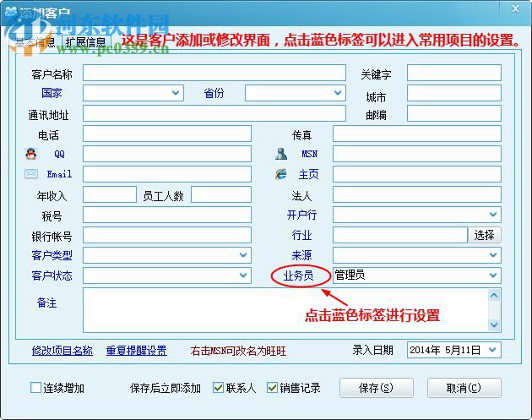Screen dimensions: 532x420
Task: Focus the 行业 text field
Action: [400, 235]
